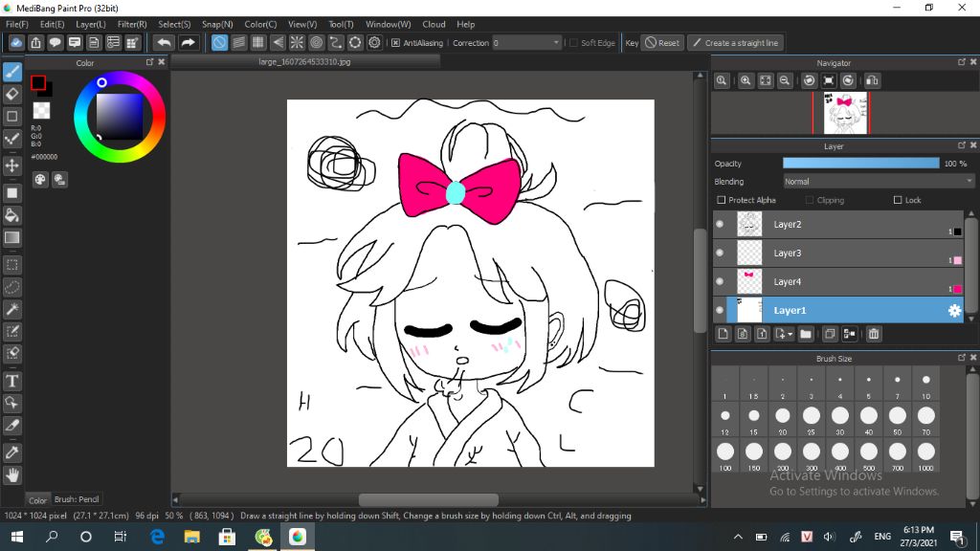Select the Brush tool in left toolbar
The image size is (980, 551).
pos(12,72)
